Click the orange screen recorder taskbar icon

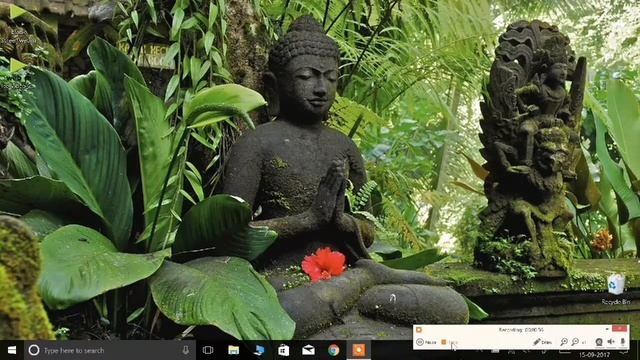tap(359, 350)
